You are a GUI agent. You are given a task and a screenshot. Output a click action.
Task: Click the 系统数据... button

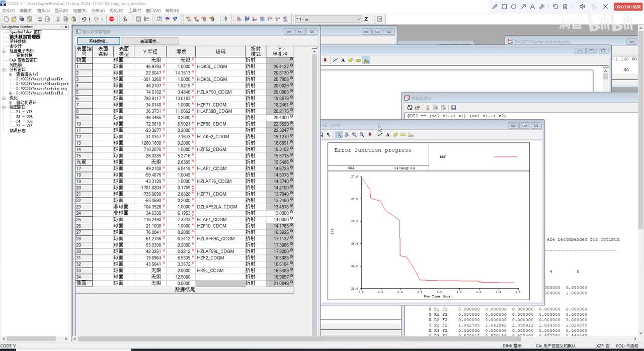tap(98, 41)
